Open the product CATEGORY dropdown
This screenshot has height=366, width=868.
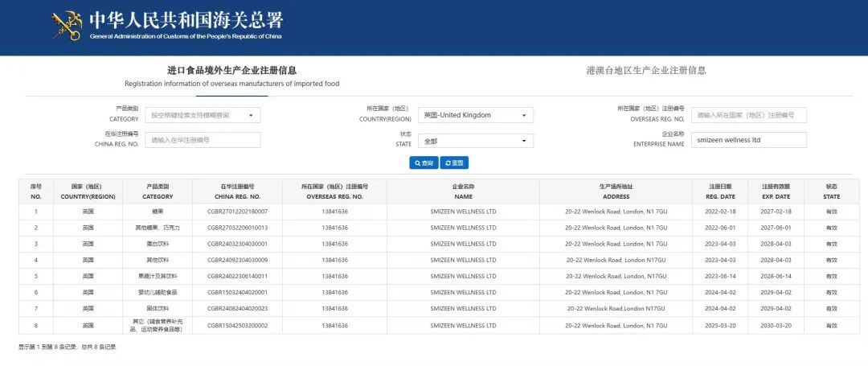point(203,115)
